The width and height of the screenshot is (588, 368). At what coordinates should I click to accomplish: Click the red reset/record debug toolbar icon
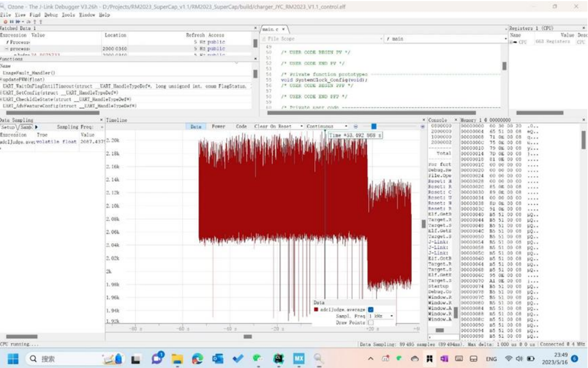click(x=5, y=21)
